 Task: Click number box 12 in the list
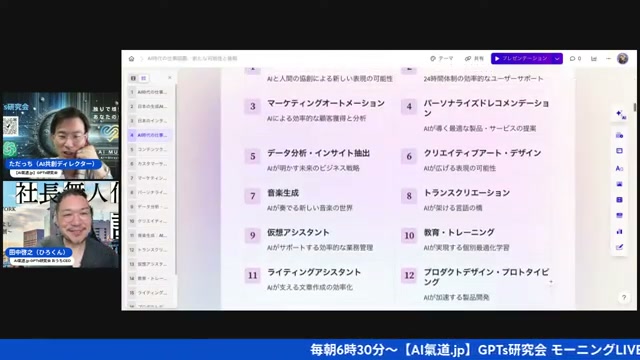click(x=409, y=276)
